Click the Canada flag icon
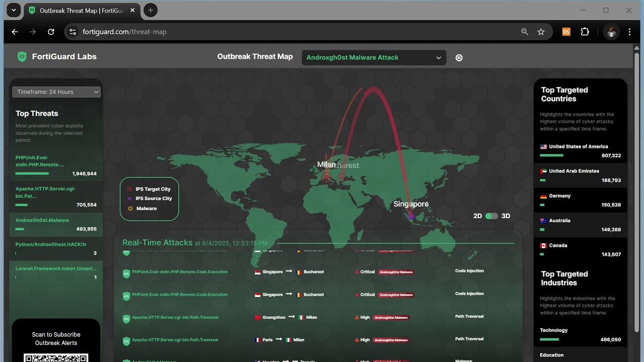The height and width of the screenshot is (362, 644). coord(543,246)
